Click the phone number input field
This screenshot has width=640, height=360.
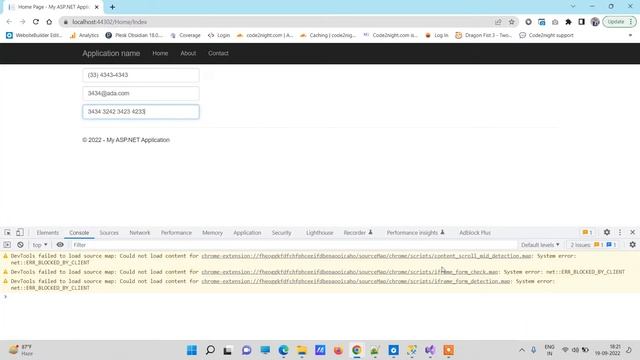(x=141, y=75)
